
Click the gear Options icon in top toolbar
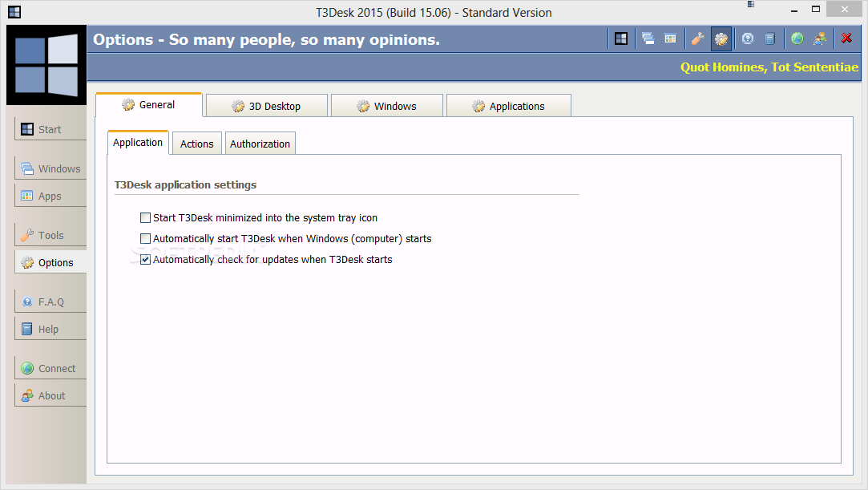click(x=721, y=38)
